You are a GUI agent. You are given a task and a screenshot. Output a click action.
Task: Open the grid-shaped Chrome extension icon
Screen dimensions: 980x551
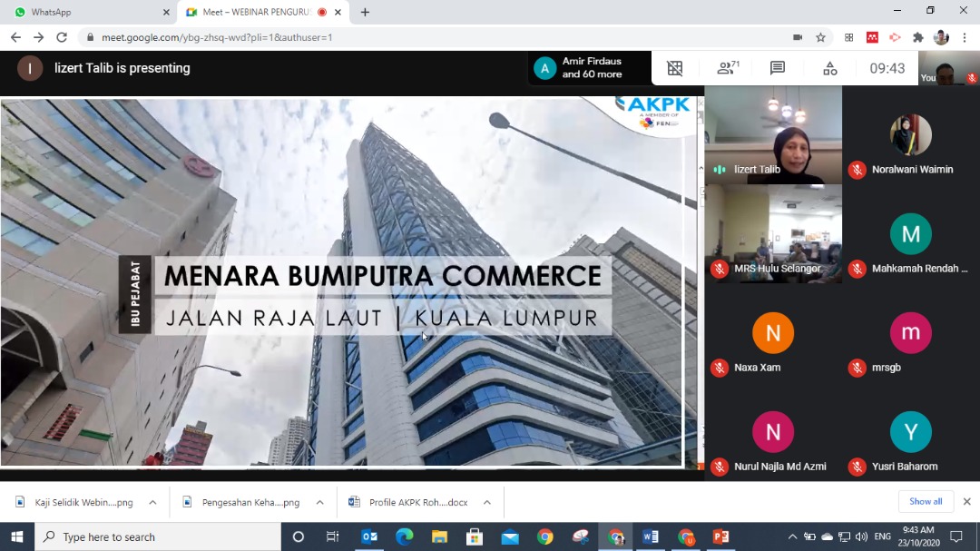tap(848, 37)
